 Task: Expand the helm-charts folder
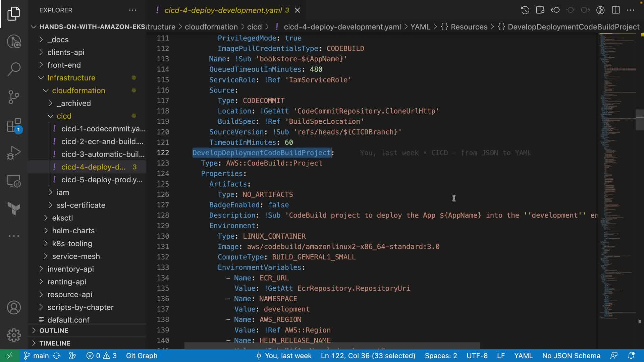[73, 231]
